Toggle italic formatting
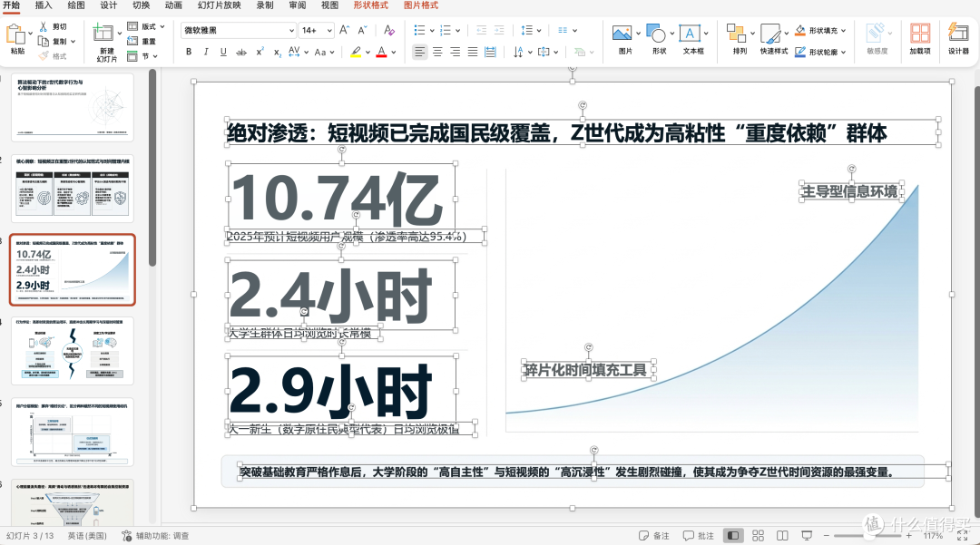The height and width of the screenshot is (545, 980). [206, 53]
